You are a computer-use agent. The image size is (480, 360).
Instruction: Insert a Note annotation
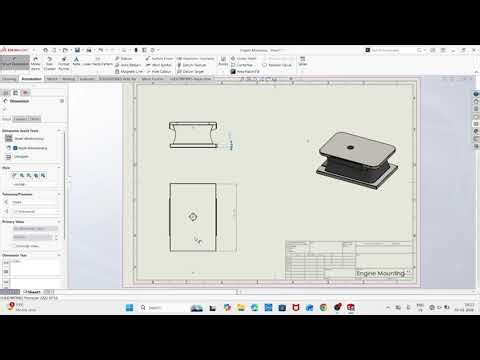pyautogui.click(x=76, y=61)
